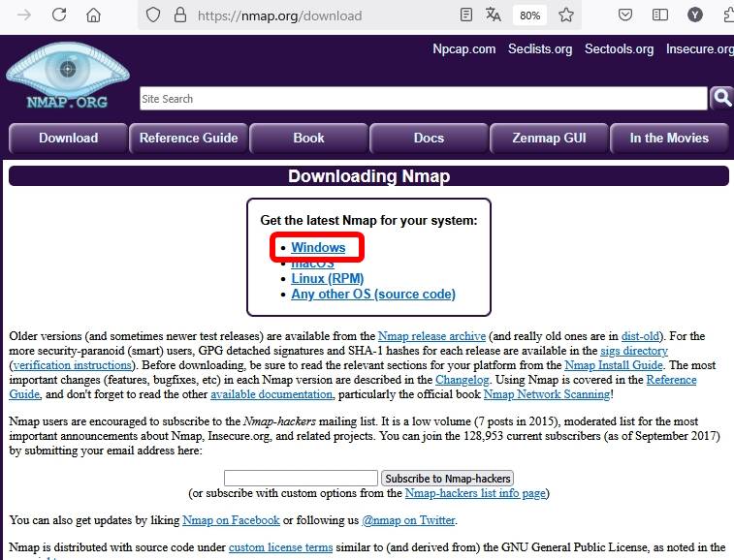734x560 pixels.
Task: Toggle reader view icon in address bar
Action: coord(466,15)
